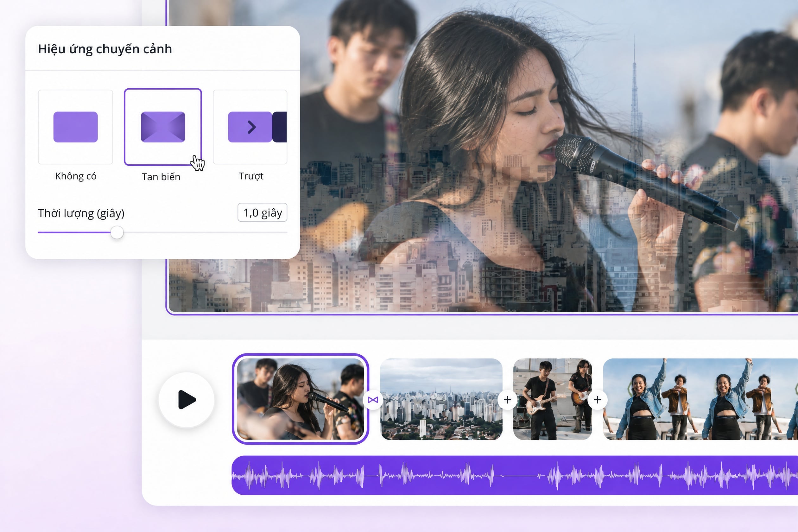Open the dissolve transition icon between clips
The width and height of the screenshot is (798, 532).
point(373,400)
